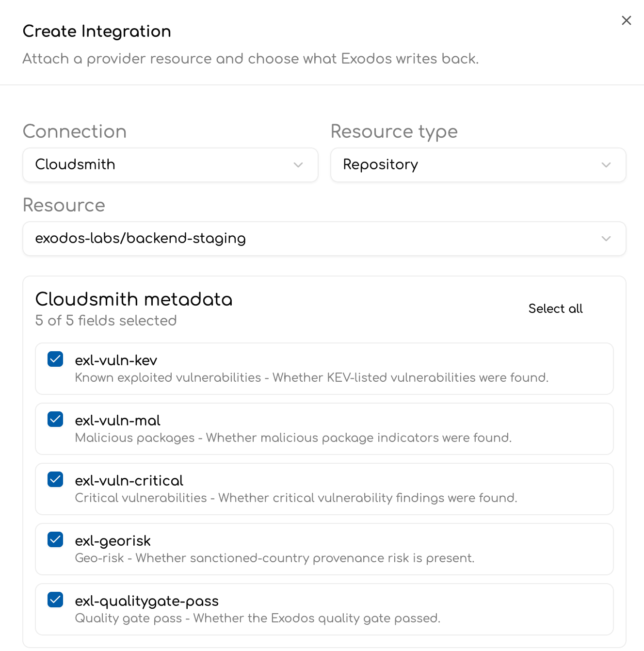Click the exl-vuln-critical field name
This screenshot has height=651, width=644.
pos(129,481)
